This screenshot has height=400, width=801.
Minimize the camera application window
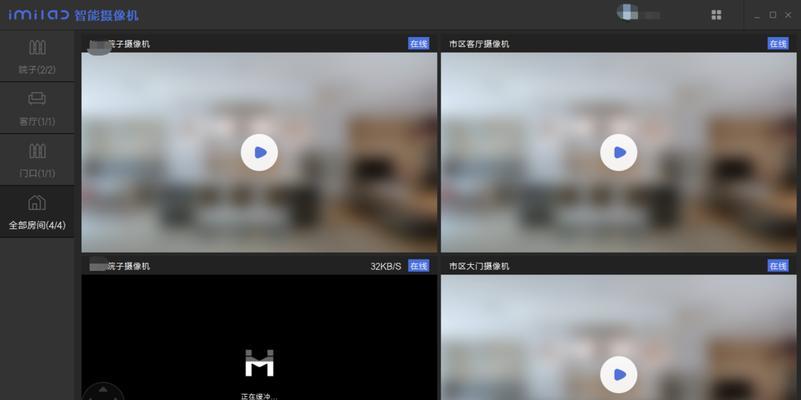pos(757,15)
